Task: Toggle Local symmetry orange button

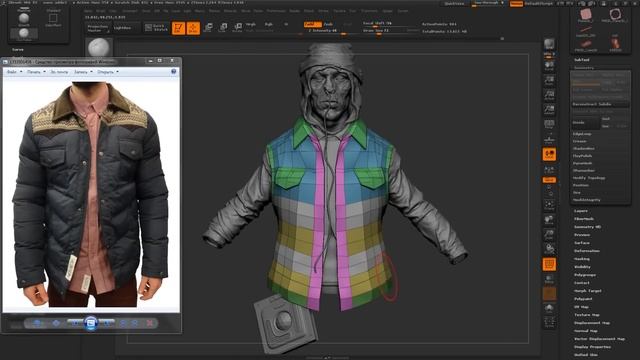Action: pos(549,154)
